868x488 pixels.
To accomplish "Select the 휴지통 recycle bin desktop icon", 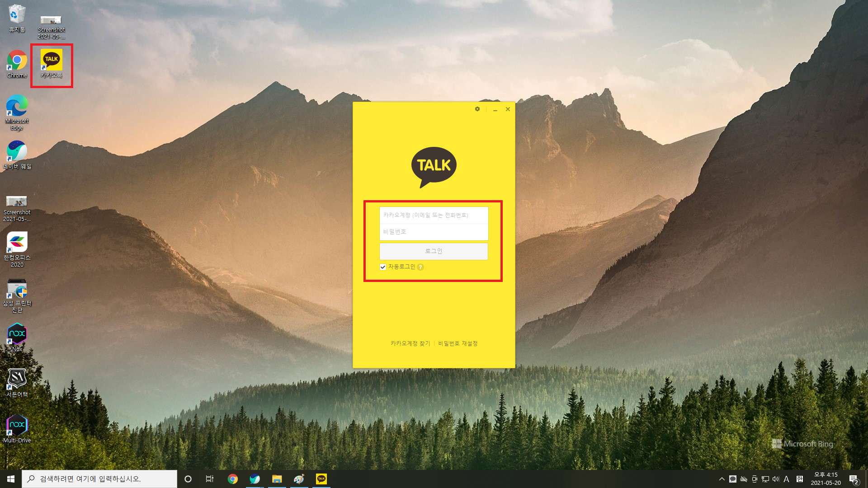I will pyautogui.click(x=17, y=19).
